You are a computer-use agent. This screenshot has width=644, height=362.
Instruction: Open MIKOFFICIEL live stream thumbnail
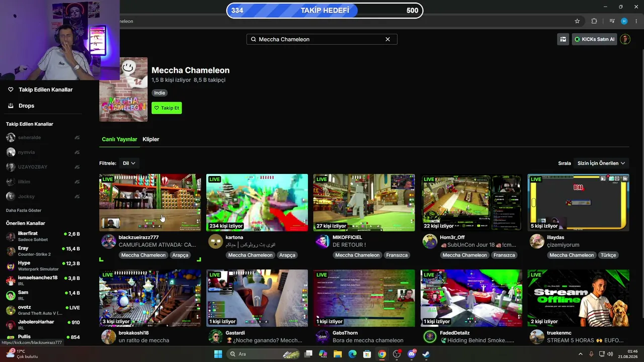(x=364, y=203)
